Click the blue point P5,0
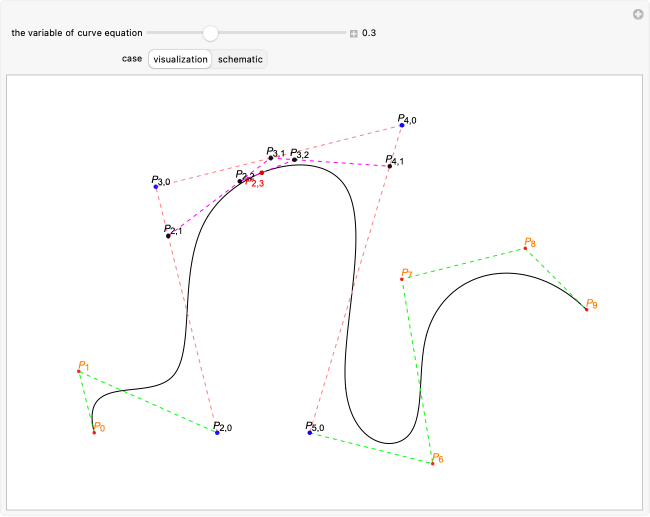This screenshot has height=517, width=650. point(309,432)
